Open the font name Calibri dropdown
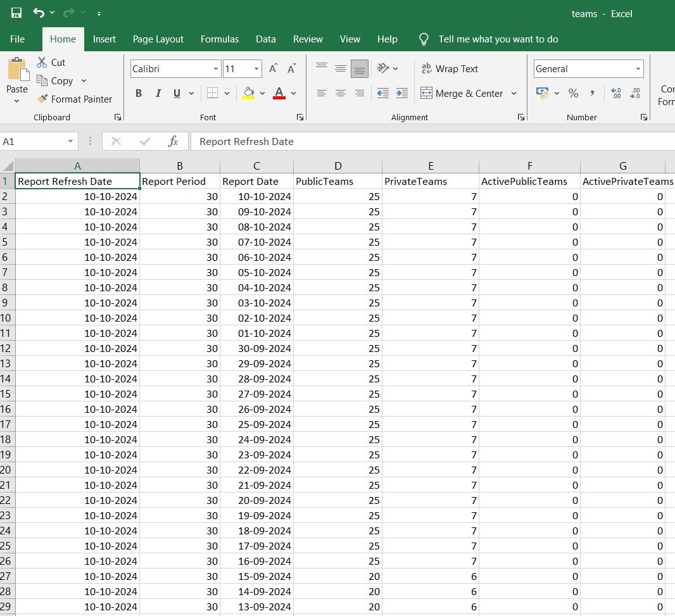Image resolution: width=675 pixels, height=616 pixels. pyautogui.click(x=216, y=69)
